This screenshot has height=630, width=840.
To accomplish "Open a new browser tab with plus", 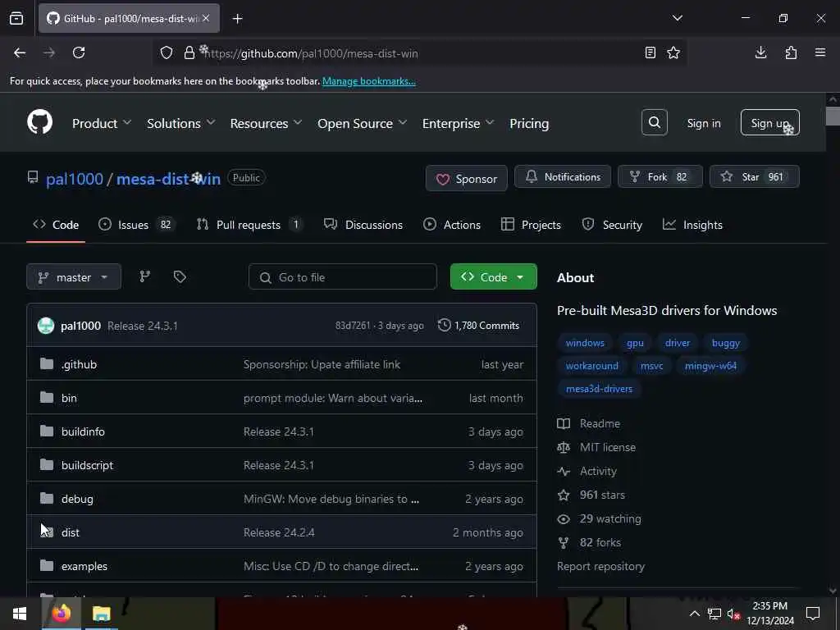I will click(237, 19).
